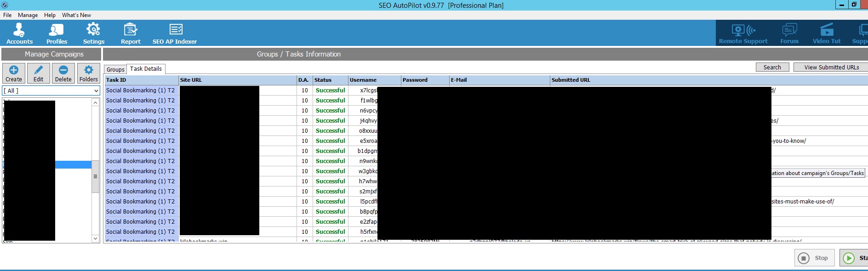868x271 pixels.
Task: Click the campaign list scrollbar thumb
Action: pyautogui.click(x=95, y=176)
